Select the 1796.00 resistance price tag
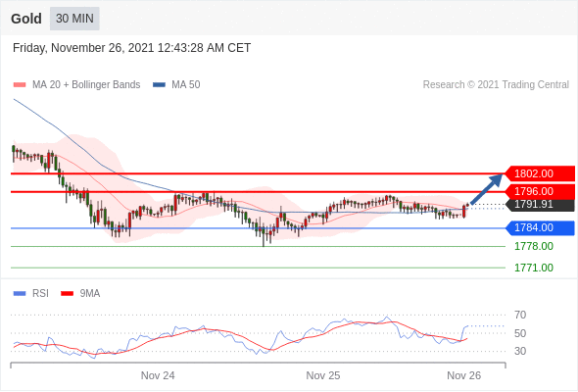Image resolution: width=578 pixels, height=392 pixels. [539, 191]
